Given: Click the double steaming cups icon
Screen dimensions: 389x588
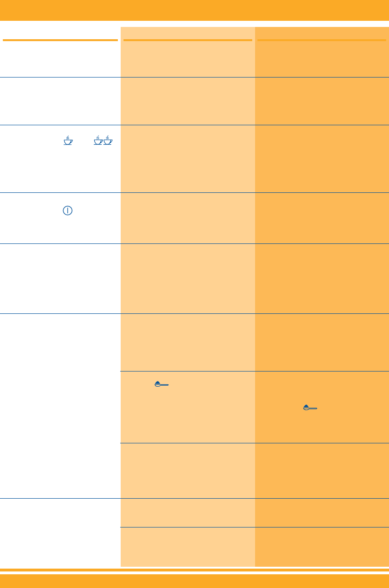Looking at the screenshot, I should (103, 140).
